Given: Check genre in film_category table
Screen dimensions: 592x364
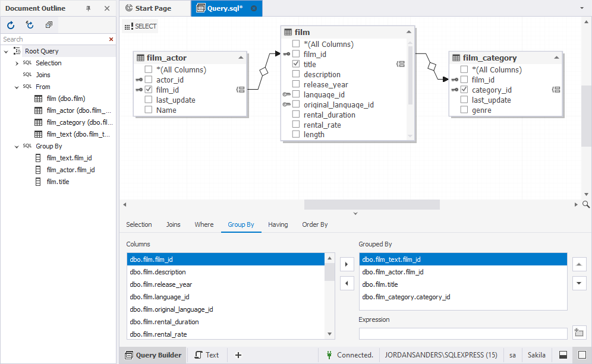Looking at the screenshot, I should pos(464,110).
